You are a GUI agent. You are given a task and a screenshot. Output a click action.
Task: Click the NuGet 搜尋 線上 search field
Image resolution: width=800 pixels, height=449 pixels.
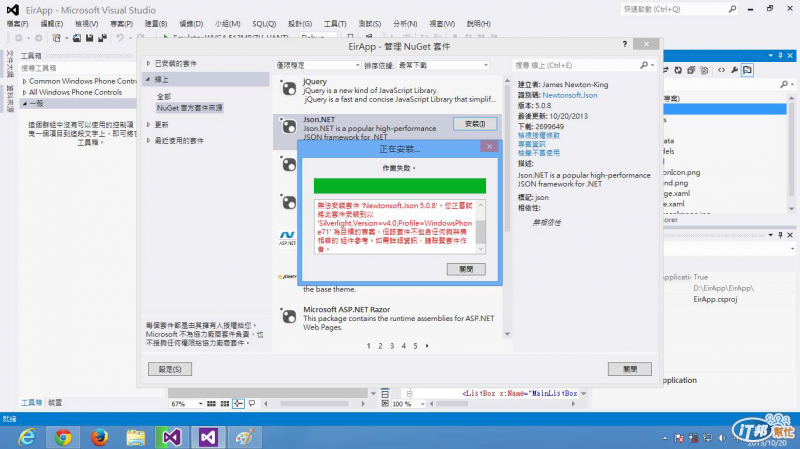(577, 65)
